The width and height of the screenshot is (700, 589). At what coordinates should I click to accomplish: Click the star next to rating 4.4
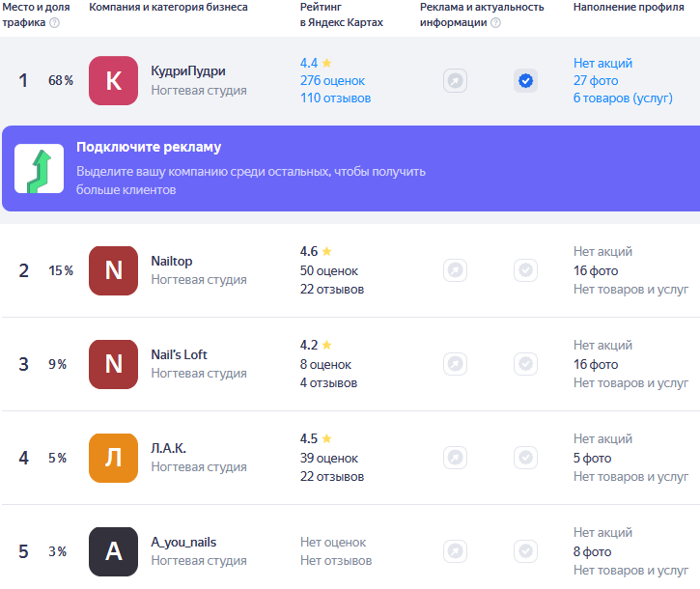click(326, 63)
